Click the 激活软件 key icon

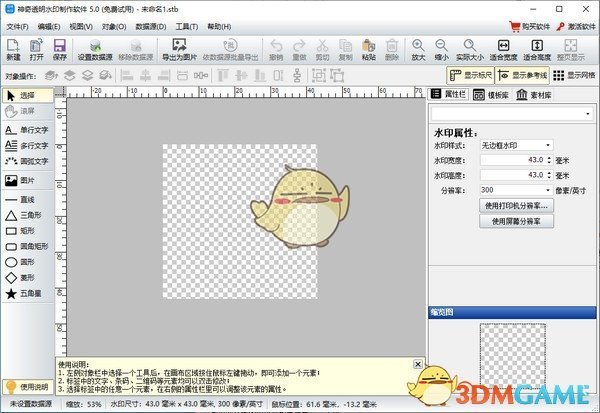(561, 26)
